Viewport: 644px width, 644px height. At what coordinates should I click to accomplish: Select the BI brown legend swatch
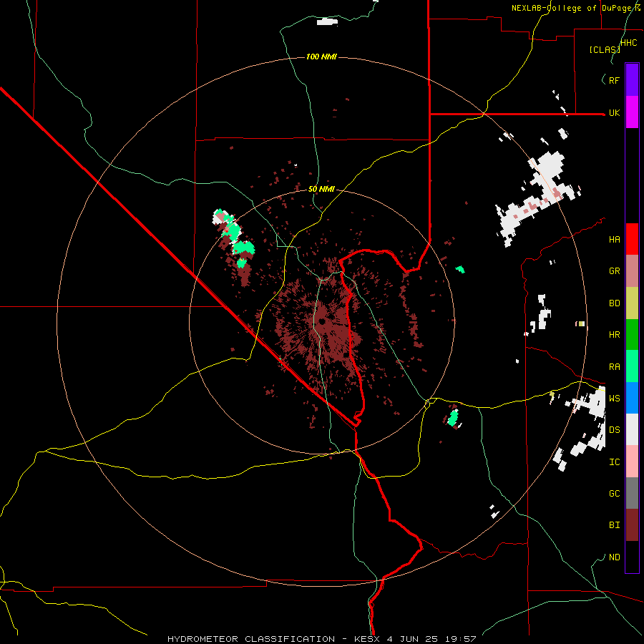[x=632, y=525]
